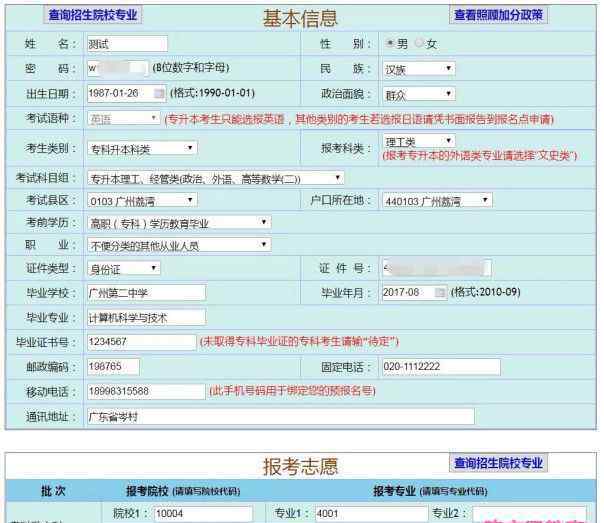Click the 专业2 input field
The image size is (604, 523).
529,515
